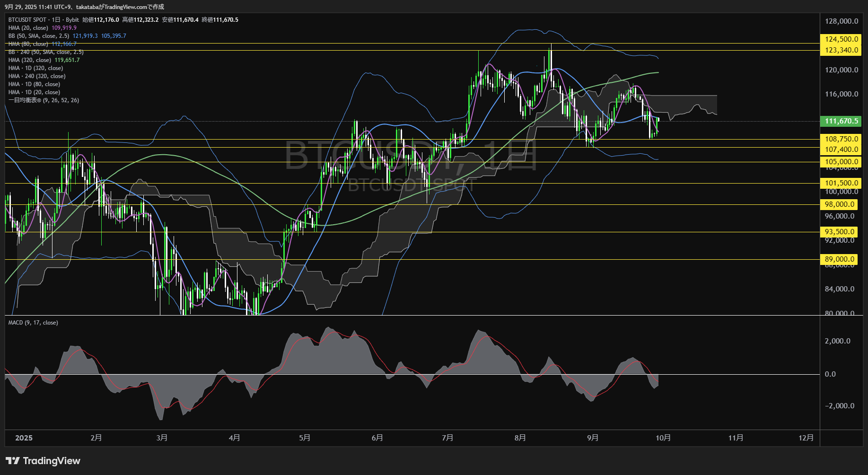868x475 pixels.
Task: Click the 105,000.0 yellow price label
Action: pyautogui.click(x=841, y=162)
